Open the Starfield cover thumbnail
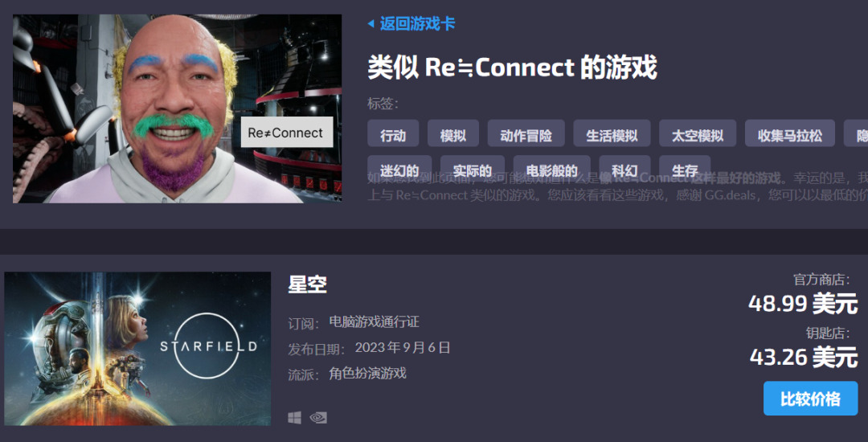The height and width of the screenshot is (442, 868). (x=137, y=349)
